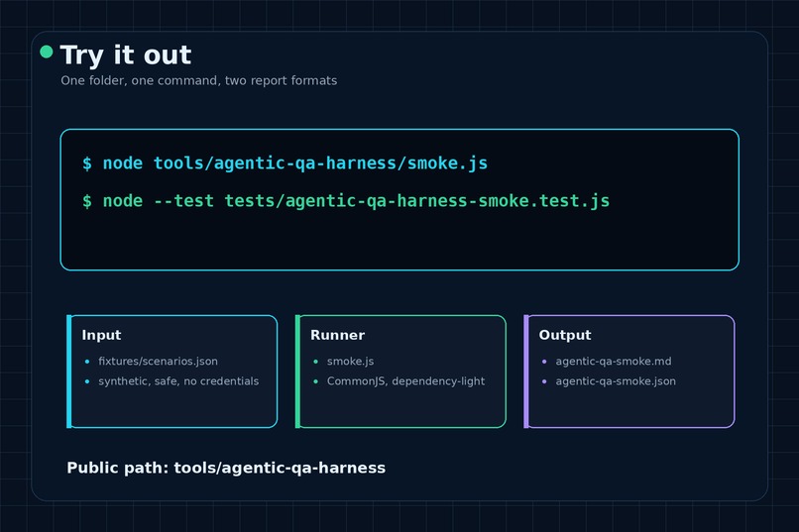Click 'synthetic, safe, no credentials' item
Image resolution: width=799 pixels, height=532 pixels.
pyautogui.click(x=178, y=381)
